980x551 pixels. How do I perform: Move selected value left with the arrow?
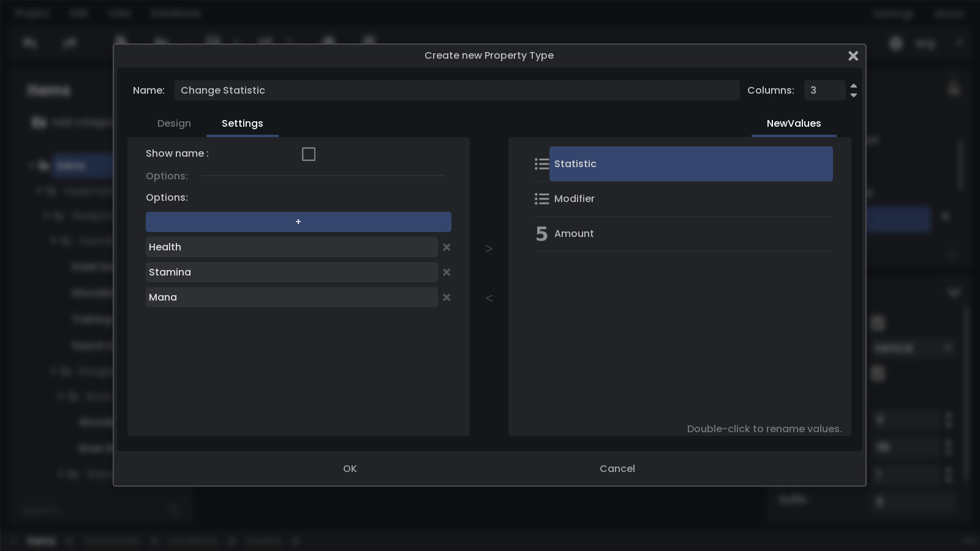point(488,298)
